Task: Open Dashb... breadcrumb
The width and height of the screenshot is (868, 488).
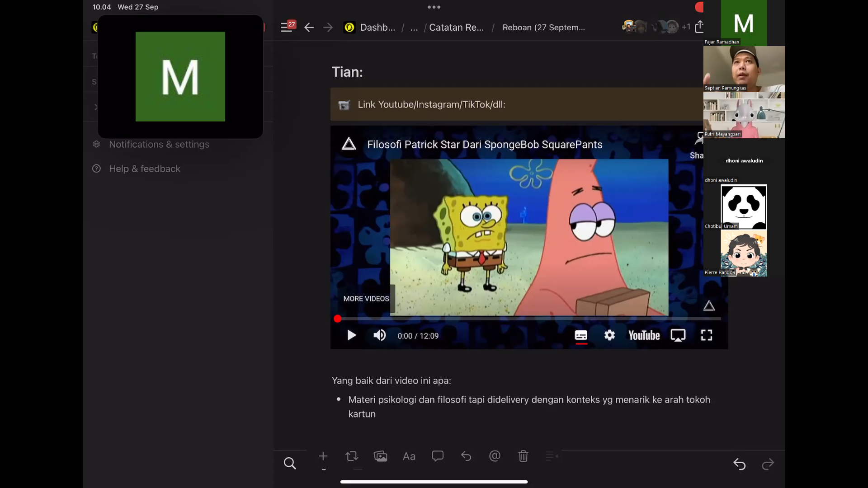Action: [369, 28]
